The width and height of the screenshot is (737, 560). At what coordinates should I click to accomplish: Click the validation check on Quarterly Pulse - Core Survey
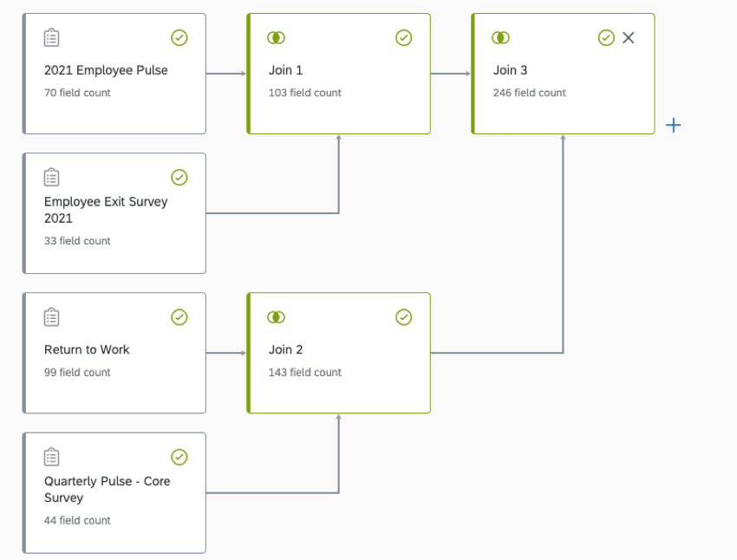click(179, 457)
